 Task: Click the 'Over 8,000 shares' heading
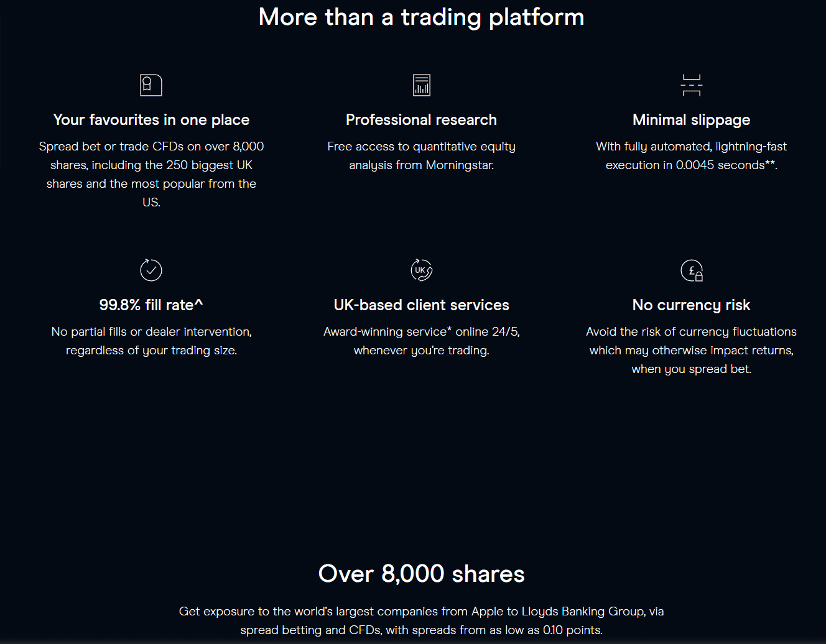tap(422, 573)
